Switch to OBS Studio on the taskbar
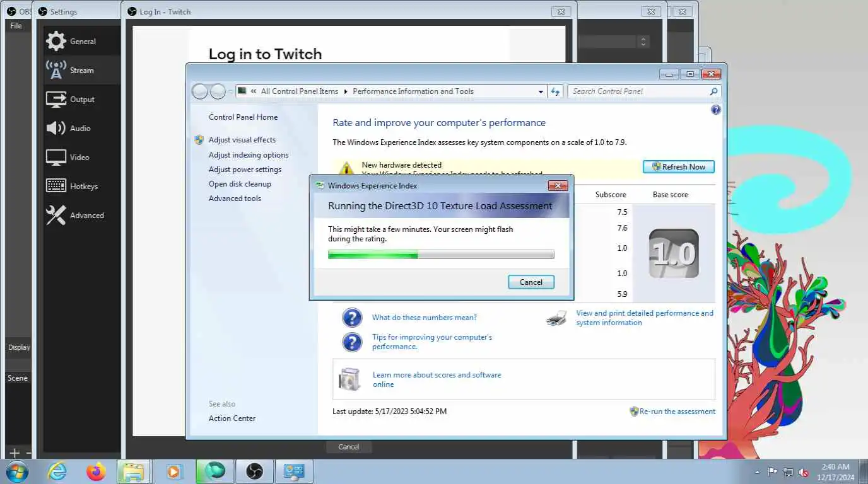Image resolution: width=868 pixels, height=484 pixels. click(x=254, y=471)
